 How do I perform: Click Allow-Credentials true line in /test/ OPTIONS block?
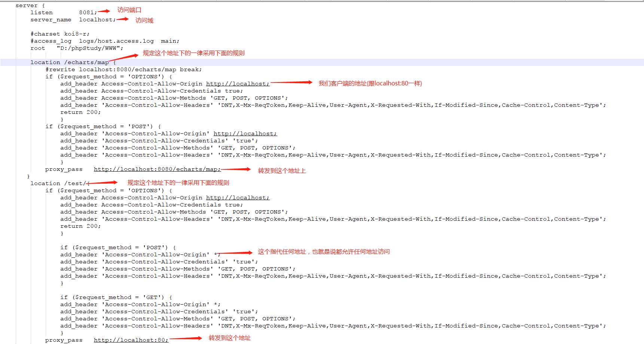[152, 205]
